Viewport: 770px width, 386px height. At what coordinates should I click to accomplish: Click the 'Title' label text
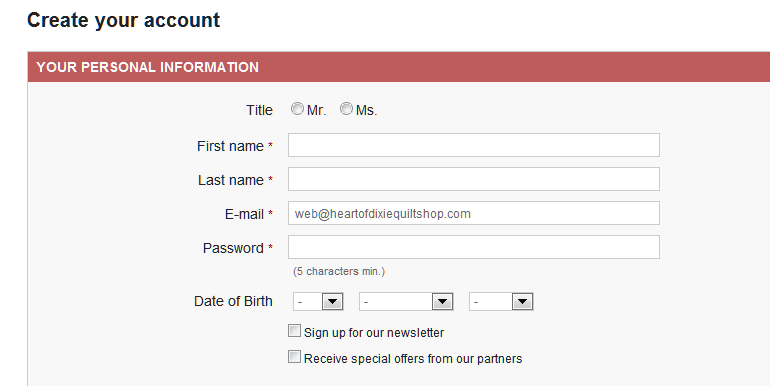(x=259, y=110)
